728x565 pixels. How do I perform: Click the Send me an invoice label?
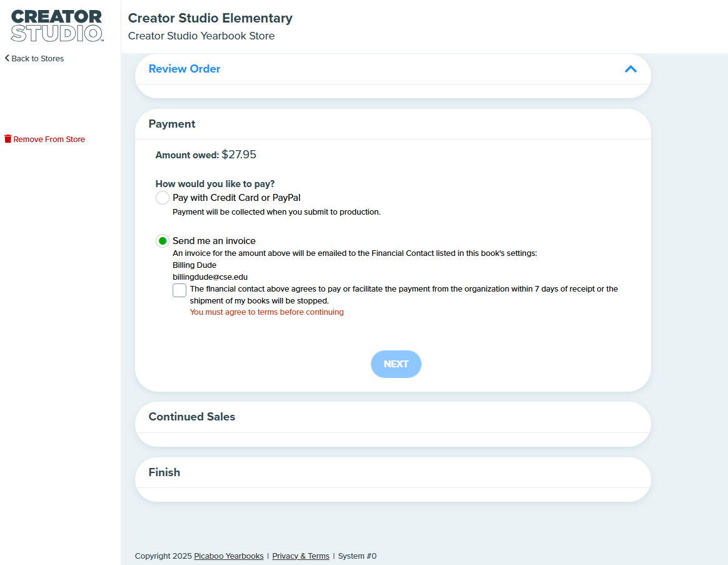point(214,241)
